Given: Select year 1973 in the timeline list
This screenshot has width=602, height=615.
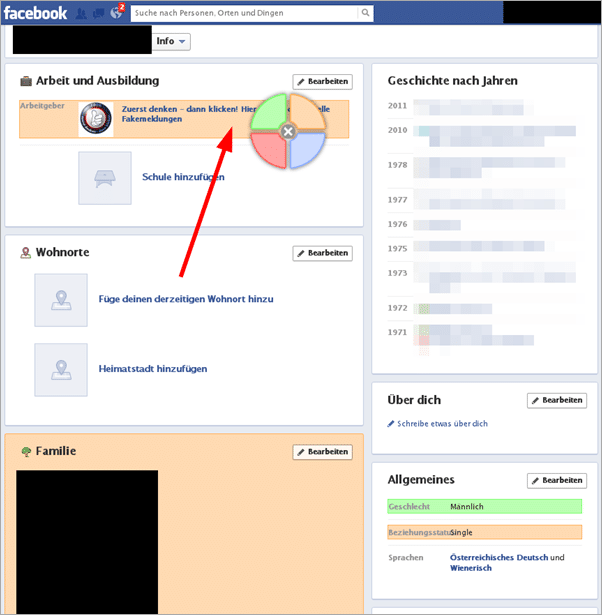Looking at the screenshot, I should (398, 273).
